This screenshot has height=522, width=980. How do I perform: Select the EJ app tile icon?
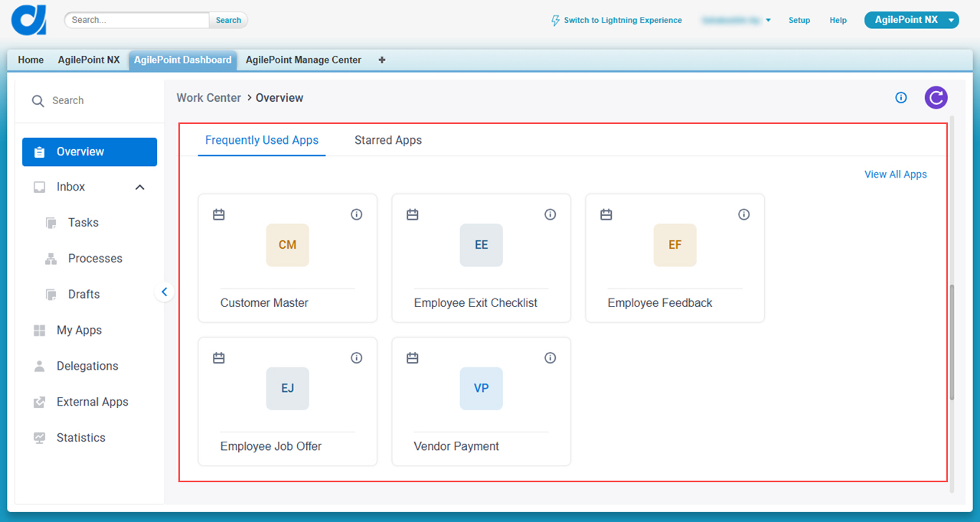point(288,388)
